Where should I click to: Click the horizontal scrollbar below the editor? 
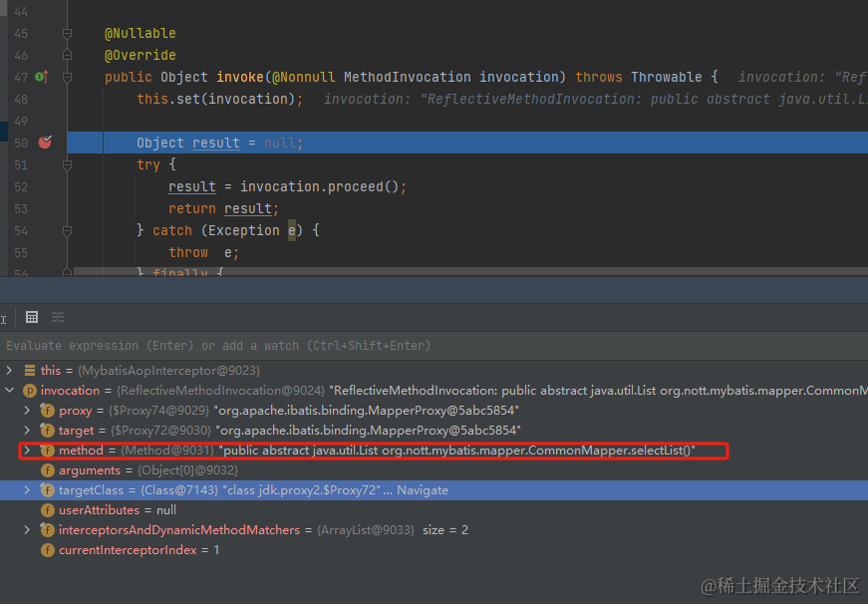(399, 270)
